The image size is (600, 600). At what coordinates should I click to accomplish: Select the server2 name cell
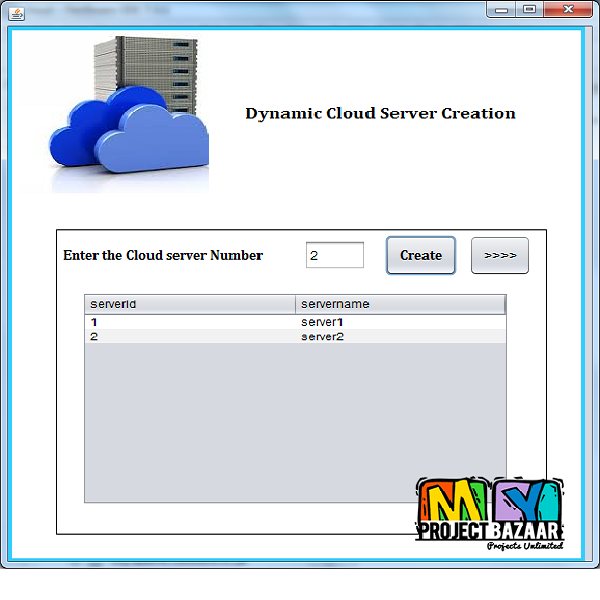[400, 337]
